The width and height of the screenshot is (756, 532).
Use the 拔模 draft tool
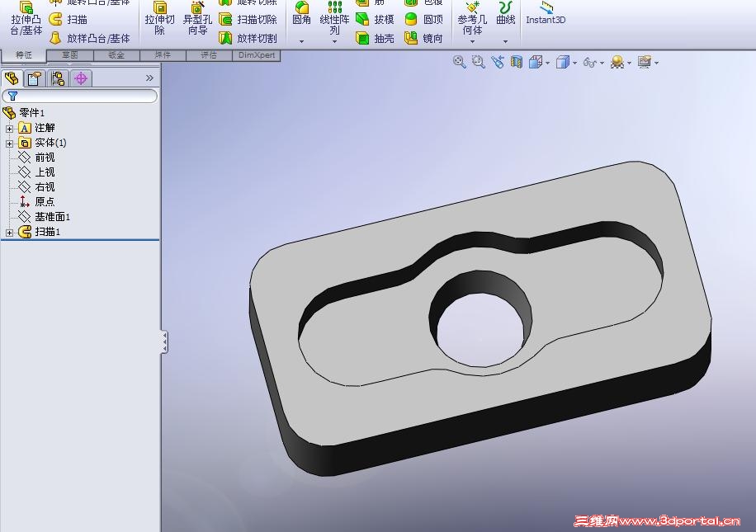pyautogui.click(x=375, y=19)
